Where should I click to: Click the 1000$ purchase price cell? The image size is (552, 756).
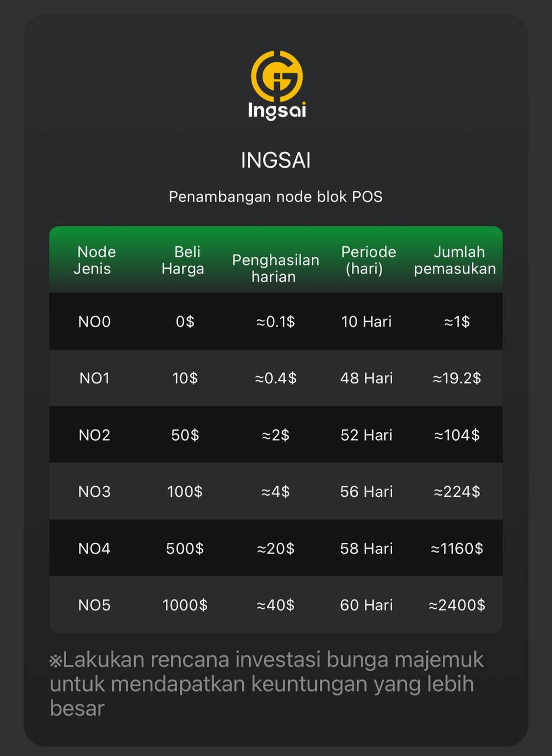185,605
